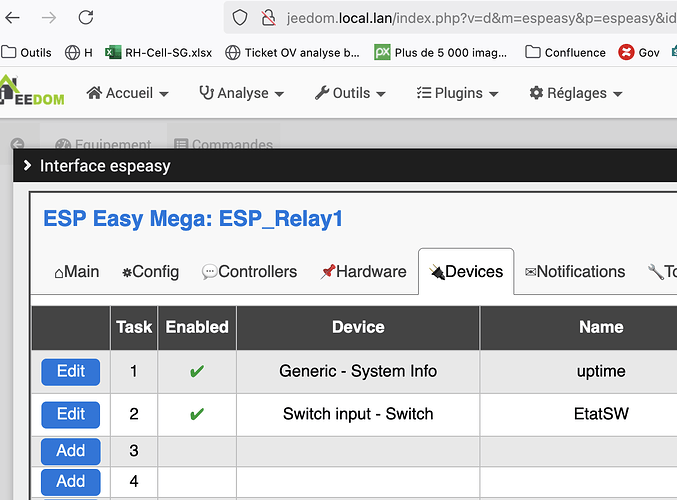Open the Plus de 5 000 images bookmark
The image size is (677, 500).
point(440,53)
